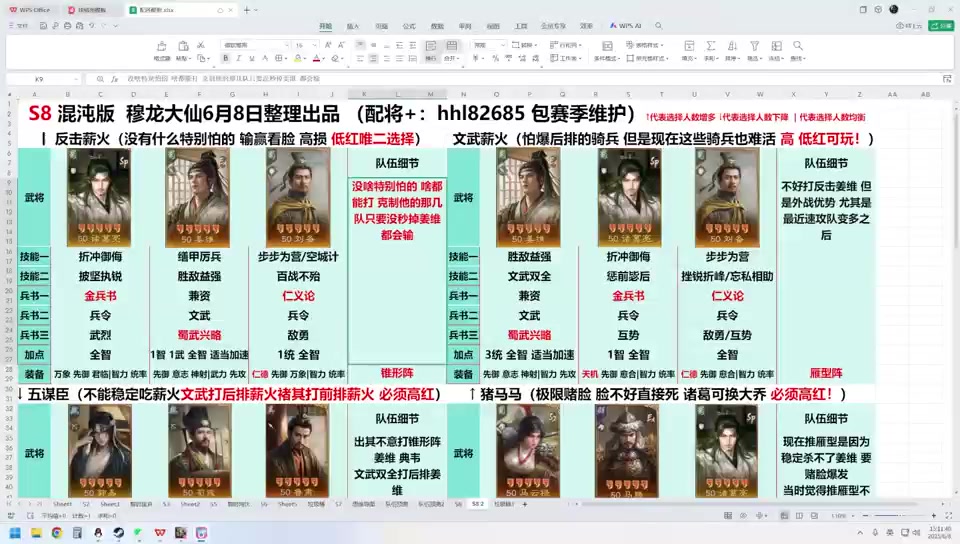Click the decrease font size icon
This screenshot has height=544, width=960.
pos(341,45)
